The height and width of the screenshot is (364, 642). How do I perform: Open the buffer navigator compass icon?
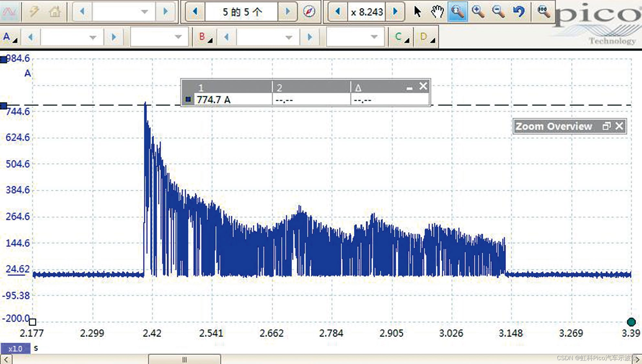click(x=309, y=12)
